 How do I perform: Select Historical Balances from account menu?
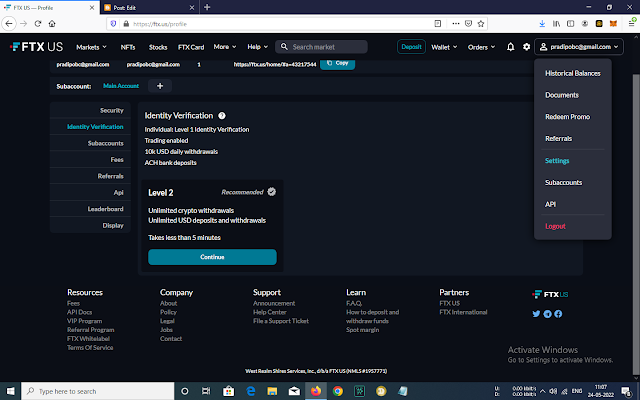tap(573, 73)
